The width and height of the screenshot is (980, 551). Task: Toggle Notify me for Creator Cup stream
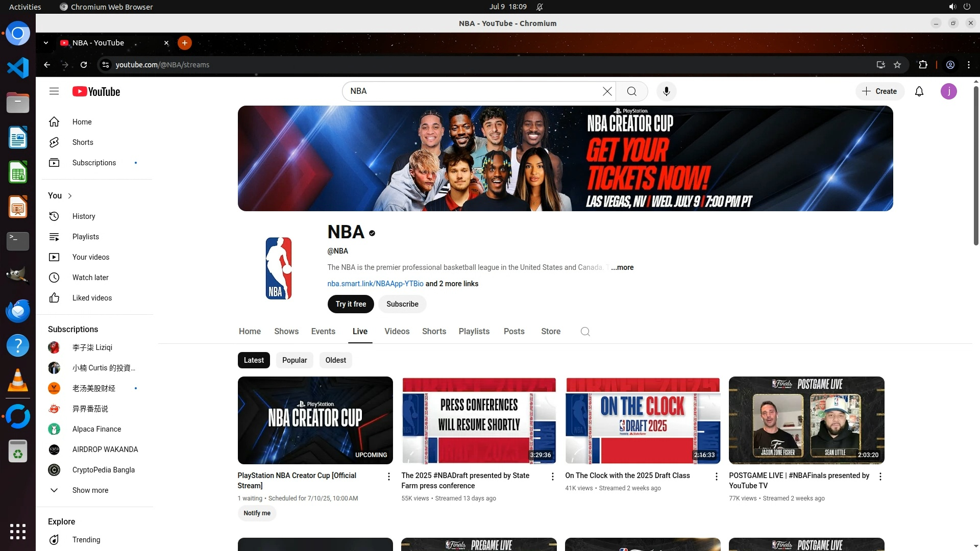point(257,513)
